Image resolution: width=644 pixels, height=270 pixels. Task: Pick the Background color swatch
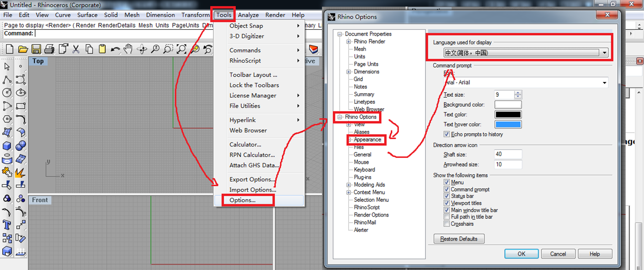pyautogui.click(x=508, y=105)
